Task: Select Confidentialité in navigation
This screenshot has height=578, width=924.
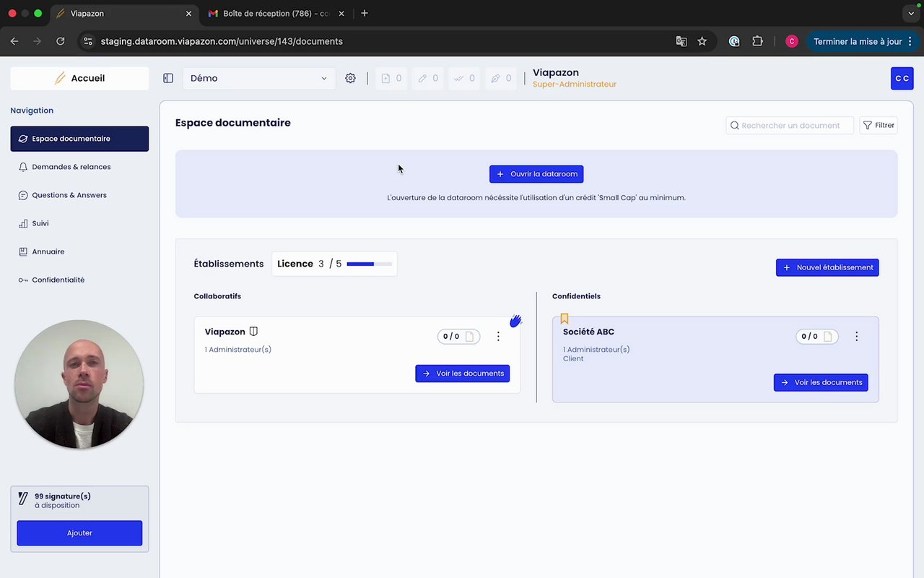Action: click(x=58, y=280)
